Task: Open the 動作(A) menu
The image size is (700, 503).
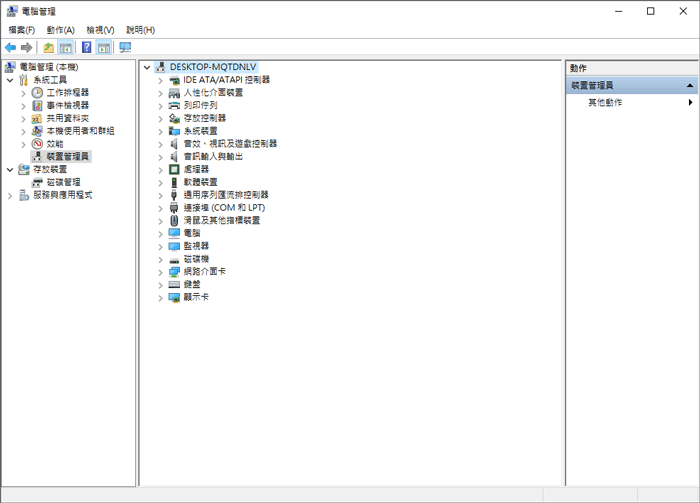Action: coord(60,30)
